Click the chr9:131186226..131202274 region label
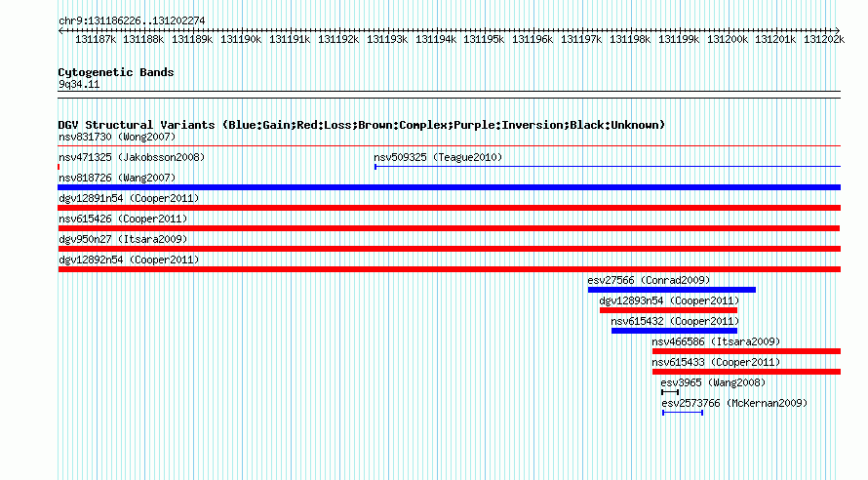 132,20
